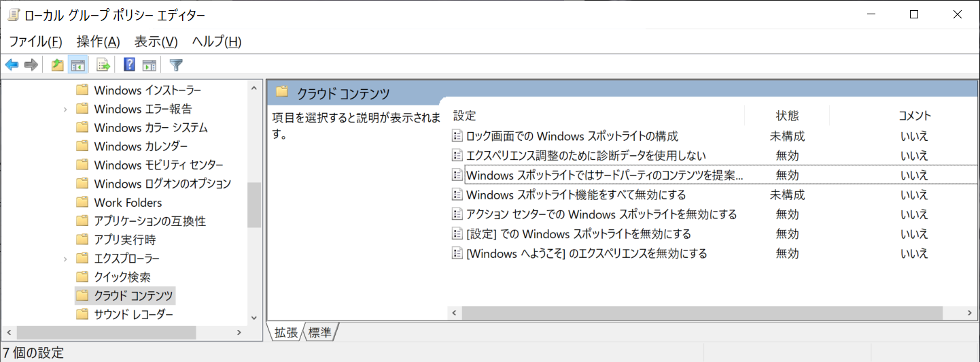
Task: Click the setting icon for エクスペリエンス調整のために診断データを使用しない
Action: (457, 156)
